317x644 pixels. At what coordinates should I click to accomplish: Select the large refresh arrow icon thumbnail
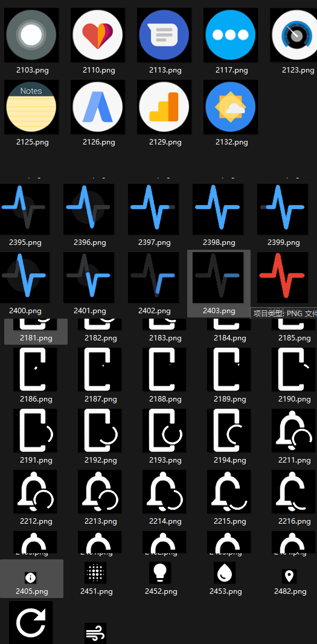(x=31, y=623)
